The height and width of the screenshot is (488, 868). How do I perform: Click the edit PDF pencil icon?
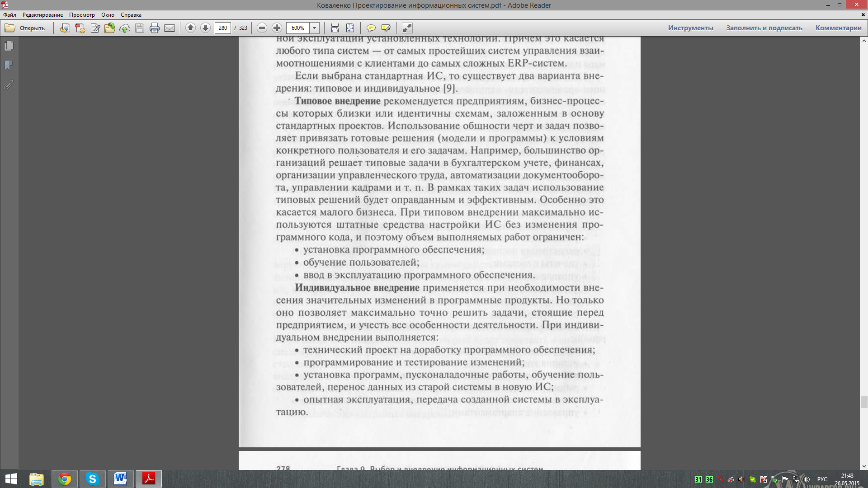(95, 28)
